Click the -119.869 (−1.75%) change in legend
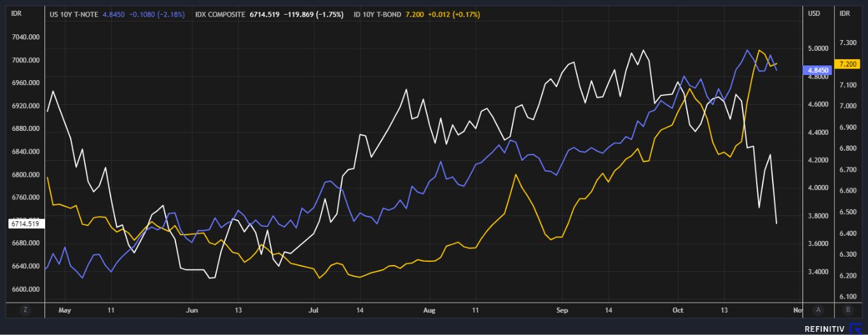 pyautogui.click(x=313, y=13)
